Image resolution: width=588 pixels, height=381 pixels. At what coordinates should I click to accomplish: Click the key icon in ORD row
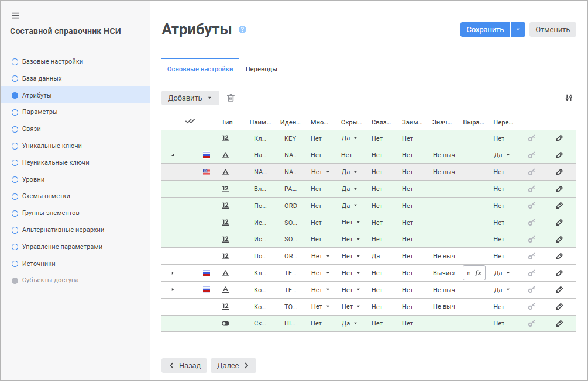[x=531, y=206]
